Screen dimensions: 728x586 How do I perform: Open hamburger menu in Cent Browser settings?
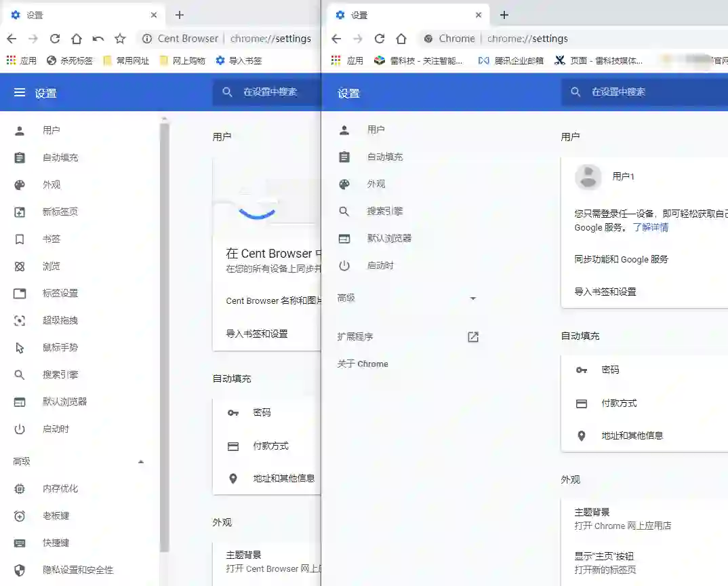[x=20, y=92]
